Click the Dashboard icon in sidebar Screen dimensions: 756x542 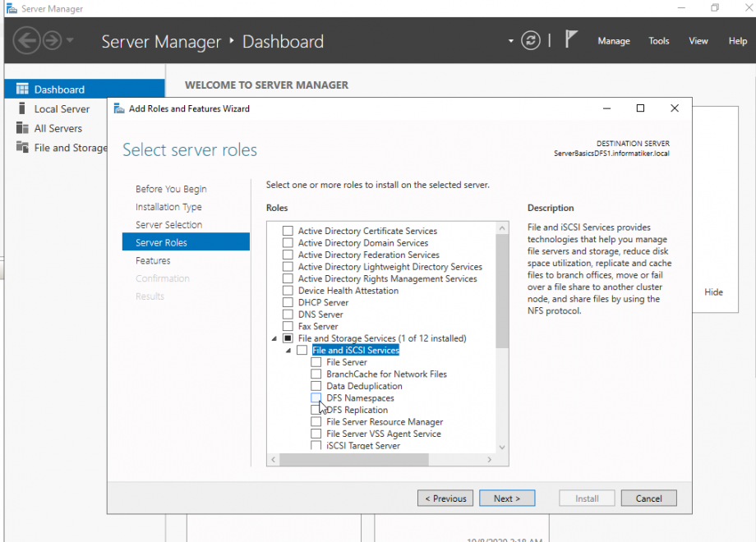coord(21,90)
